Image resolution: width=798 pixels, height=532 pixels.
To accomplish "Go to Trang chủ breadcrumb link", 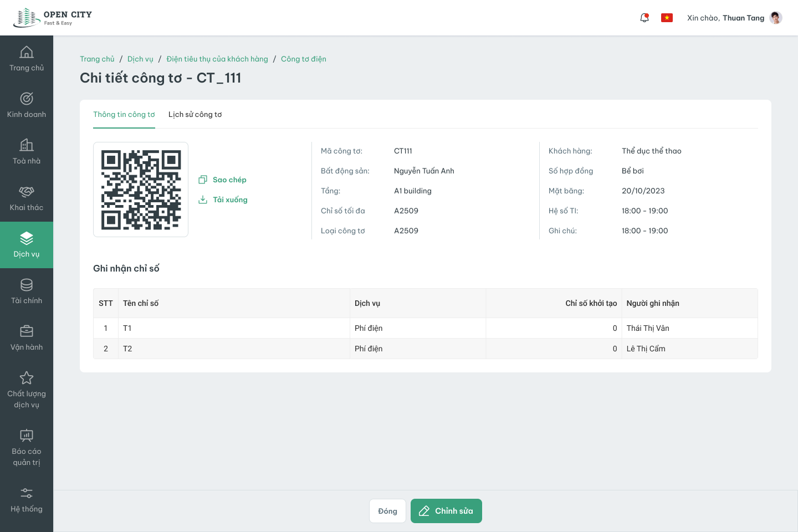I will tap(97, 59).
